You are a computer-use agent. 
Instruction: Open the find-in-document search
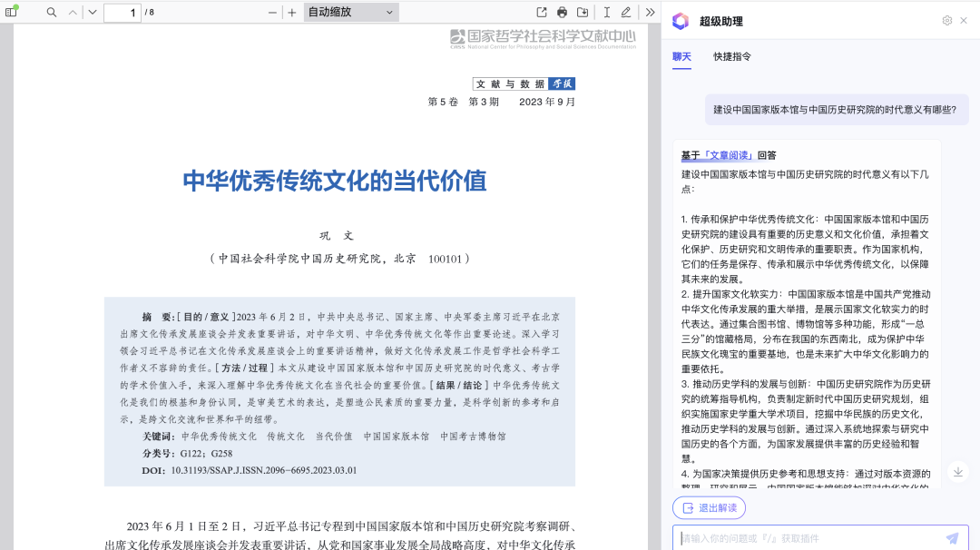51,12
